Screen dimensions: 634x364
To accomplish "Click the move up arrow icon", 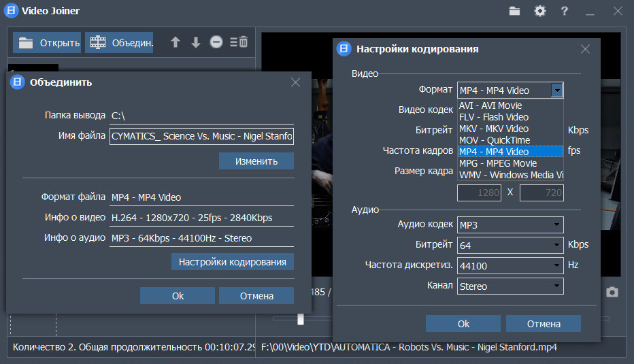I will [176, 42].
